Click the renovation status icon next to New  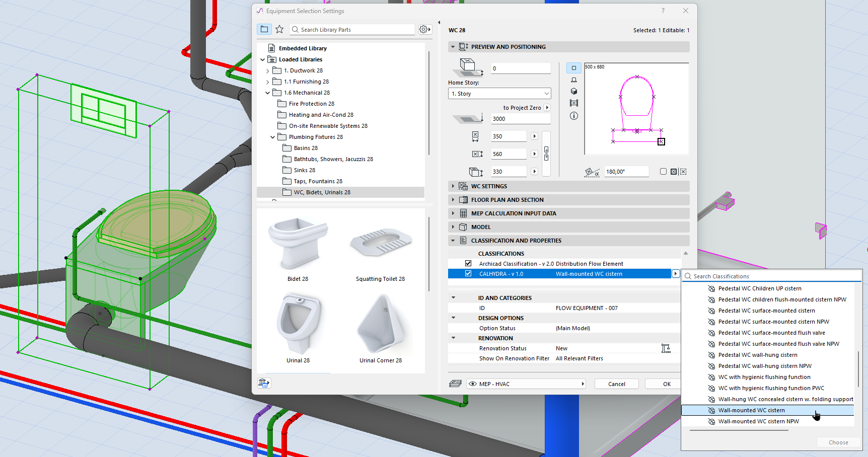pyautogui.click(x=666, y=348)
